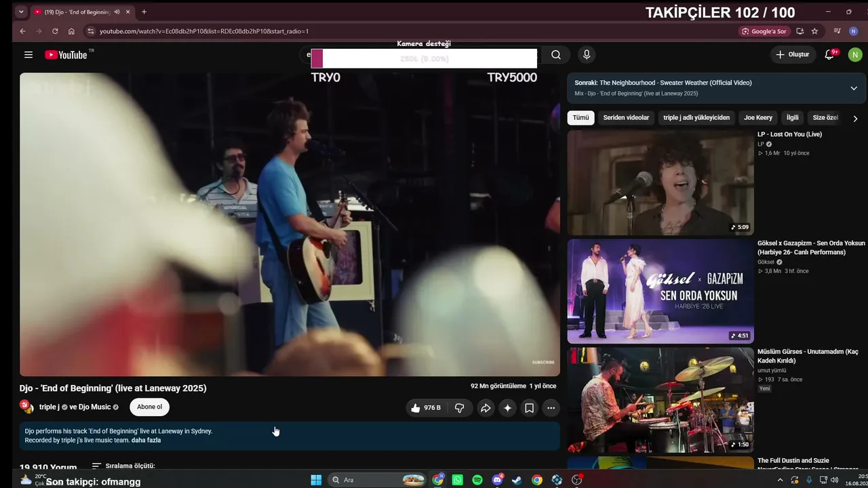
Task: Open Windows Start menu
Action: pyautogui.click(x=316, y=480)
